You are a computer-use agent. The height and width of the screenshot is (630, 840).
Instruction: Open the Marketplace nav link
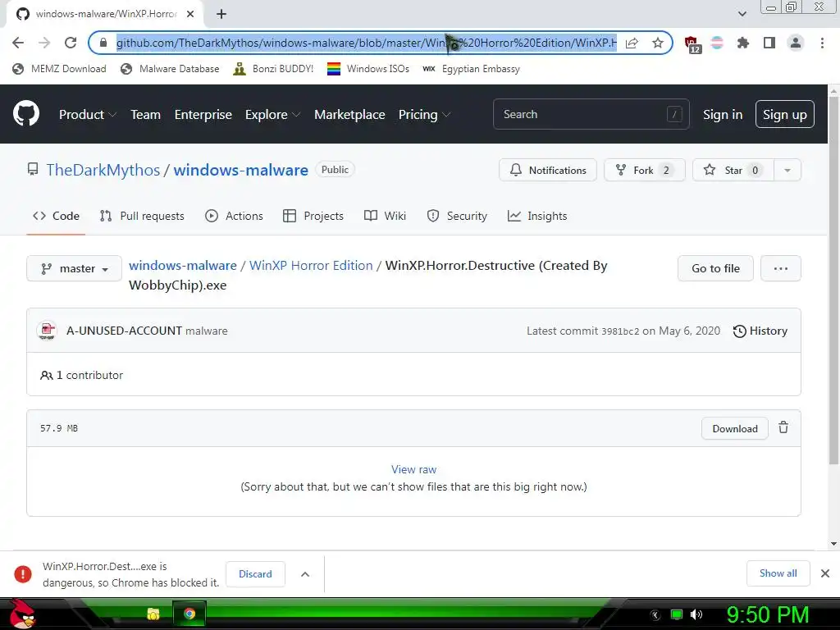349,115
